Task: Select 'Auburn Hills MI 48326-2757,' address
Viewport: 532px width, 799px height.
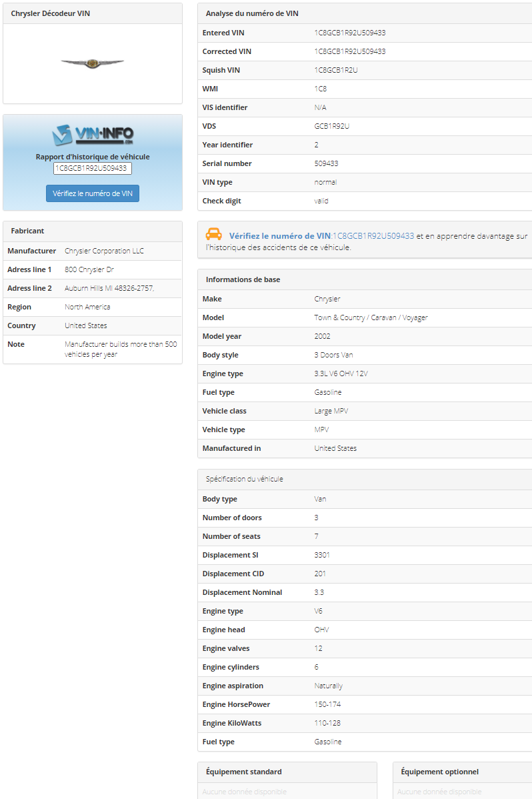Action: pyautogui.click(x=109, y=288)
